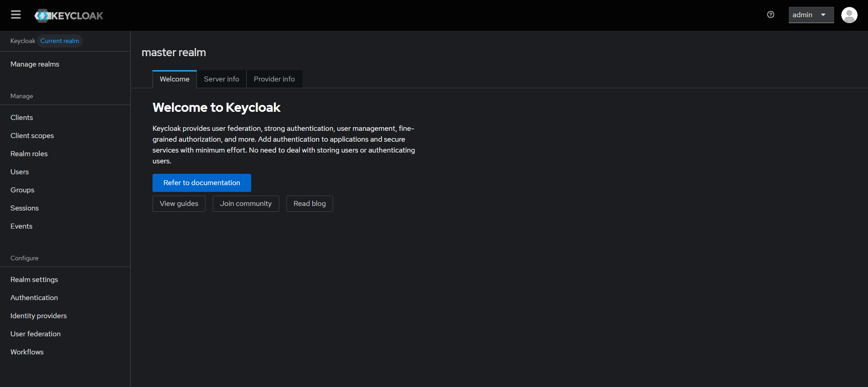
Task: Toggle the hamburger navigation menu
Action: [16, 15]
